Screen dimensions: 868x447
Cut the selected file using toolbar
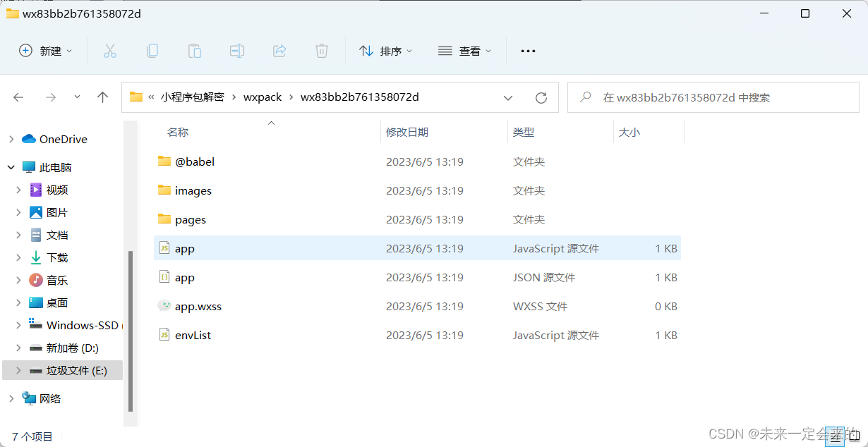tap(109, 50)
